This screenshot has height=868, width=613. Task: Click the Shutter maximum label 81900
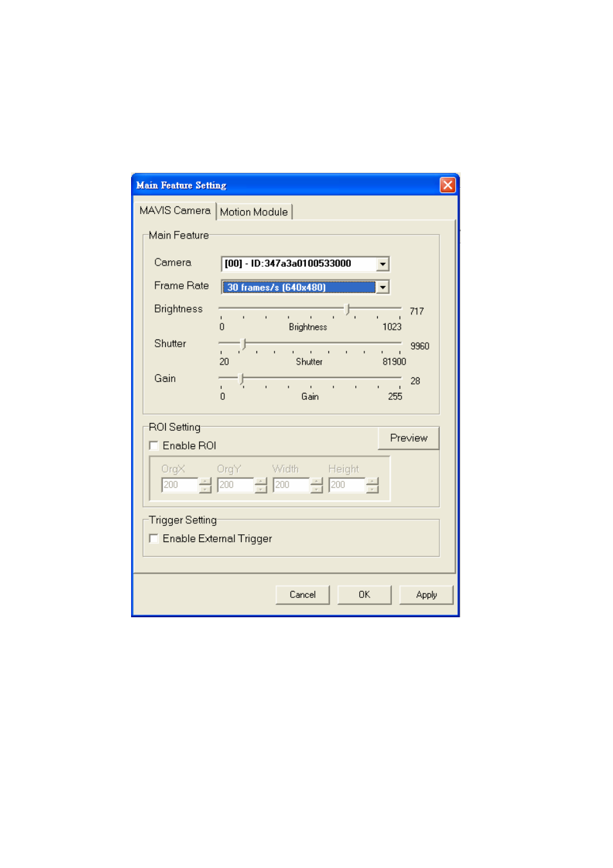(395, 361)
